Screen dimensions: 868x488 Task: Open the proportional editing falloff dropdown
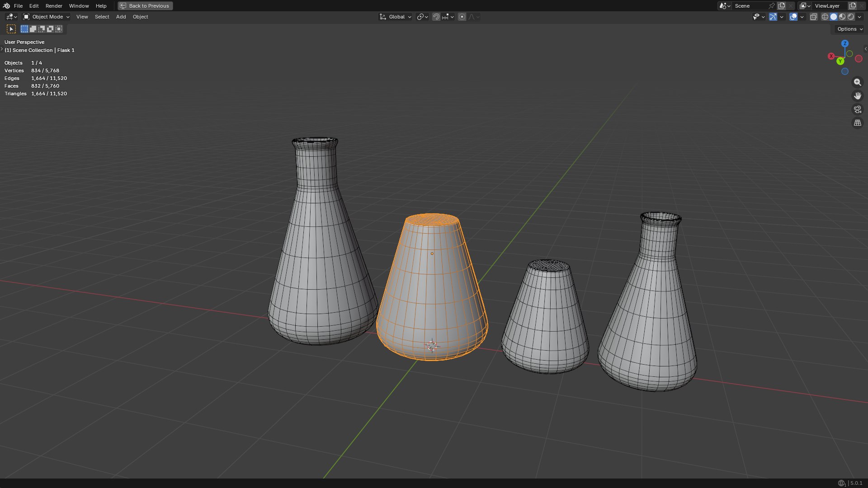[474, 17]
